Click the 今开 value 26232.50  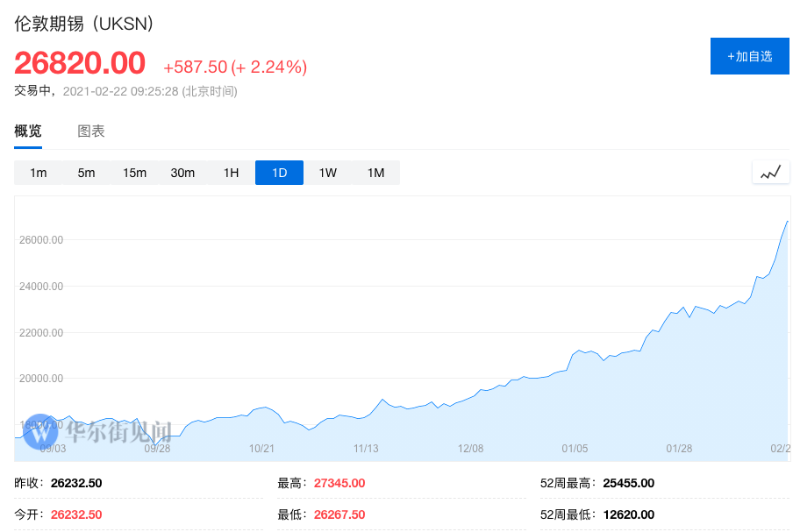point(76,514)
